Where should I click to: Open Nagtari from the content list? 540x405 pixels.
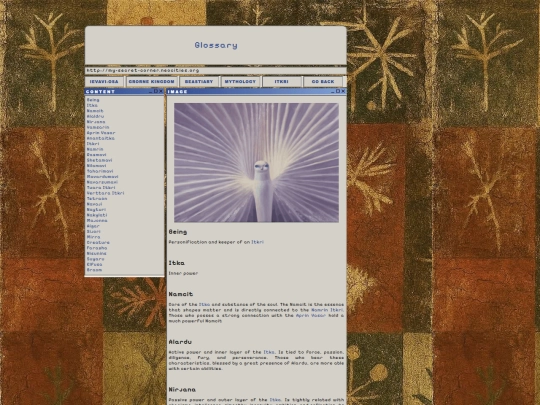(x=96, y=209)
